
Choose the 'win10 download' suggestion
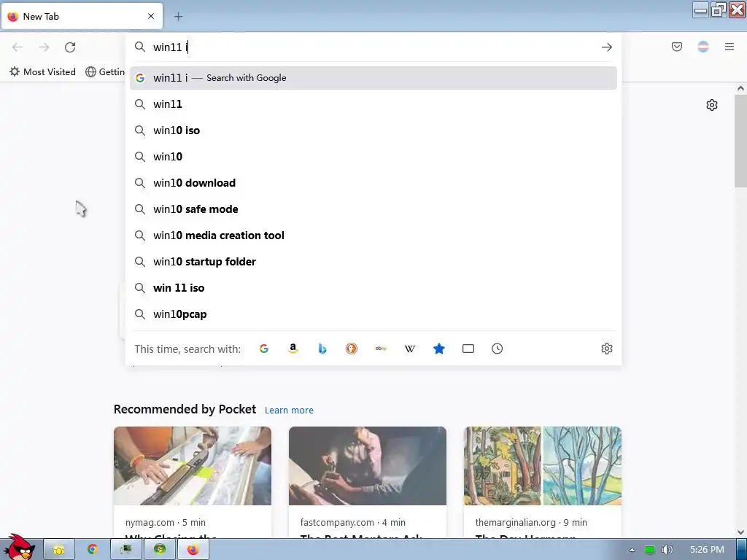373,183
